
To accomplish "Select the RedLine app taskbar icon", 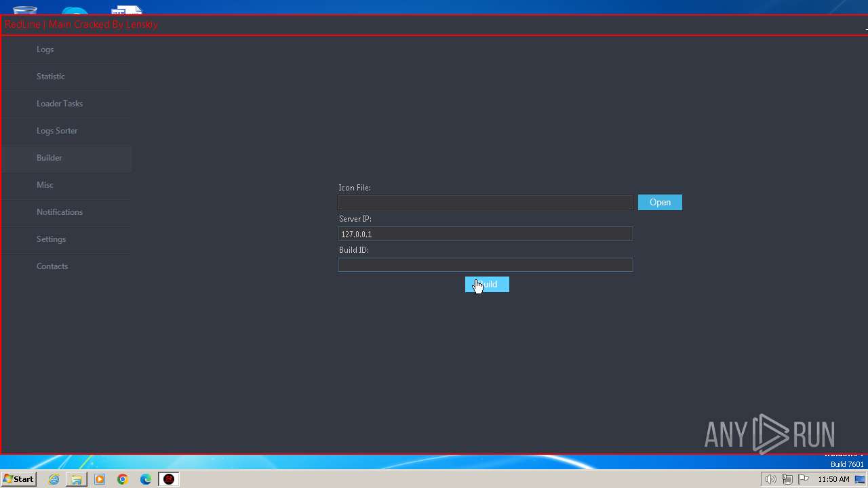I will (x=169, y=479).
